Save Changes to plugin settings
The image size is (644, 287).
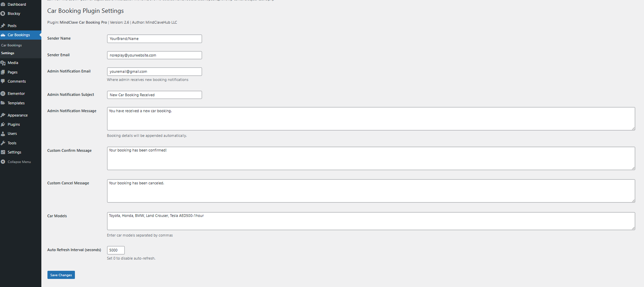pos(61,275)
